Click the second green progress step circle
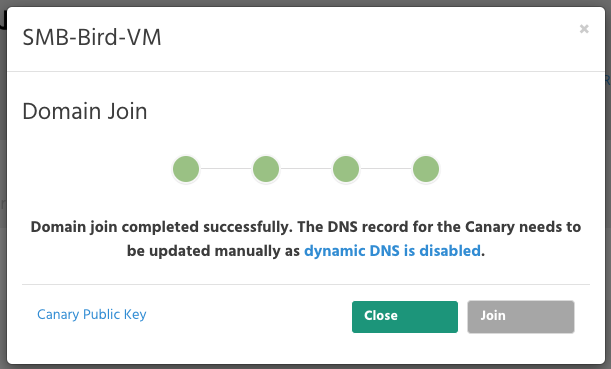The width and height of the screenshot is (611, 369). click(x=266, y=169)
